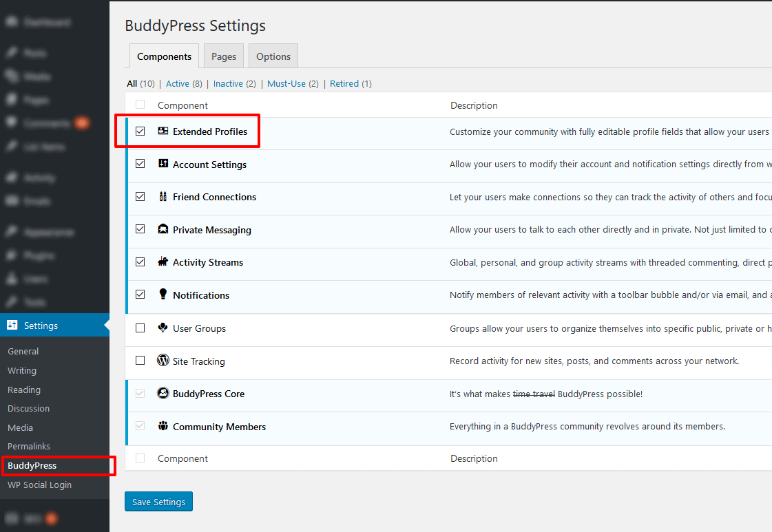
Task: Click the Site Tracking component name
Action: (199, 361)
